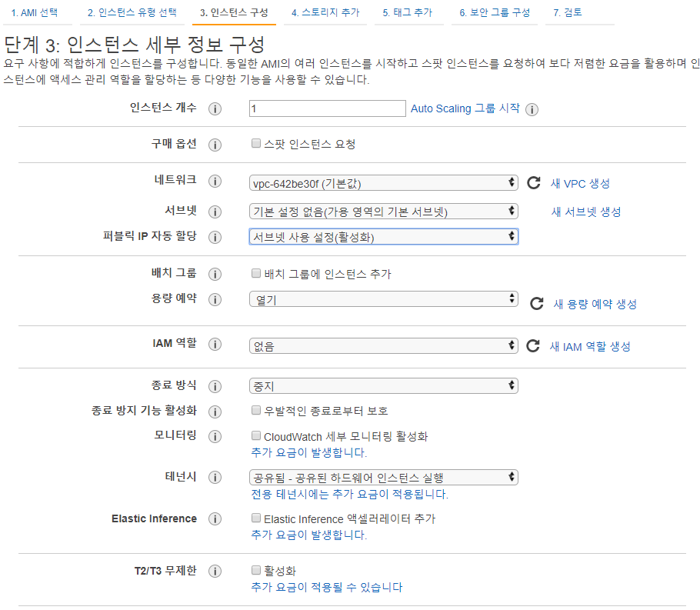Enable CloudWatch 세부 모니터링 활성화 checkbox
700x610 pixels.
256,435
